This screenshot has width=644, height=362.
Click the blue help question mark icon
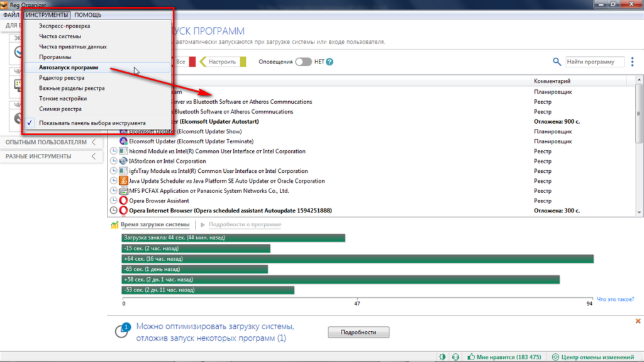[329, 62]
